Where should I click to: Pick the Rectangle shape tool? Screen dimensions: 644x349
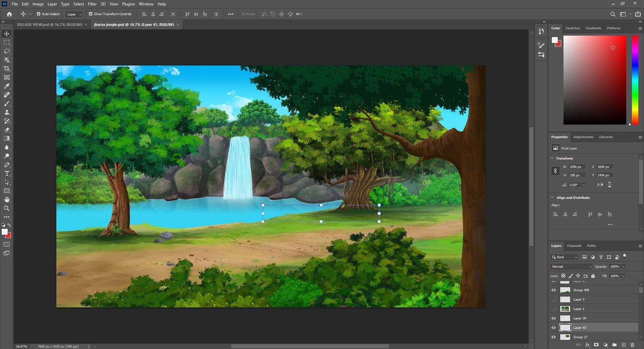pos(7,191)
